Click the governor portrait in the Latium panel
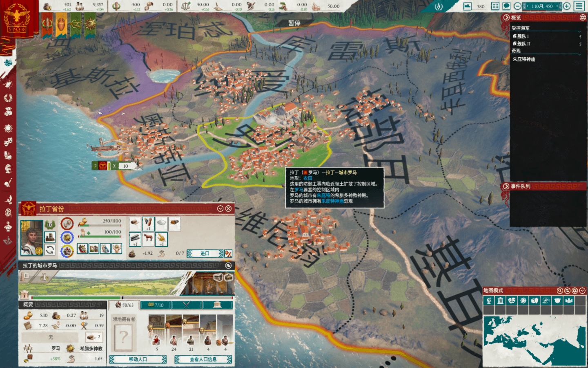 [x=32, y=238]
